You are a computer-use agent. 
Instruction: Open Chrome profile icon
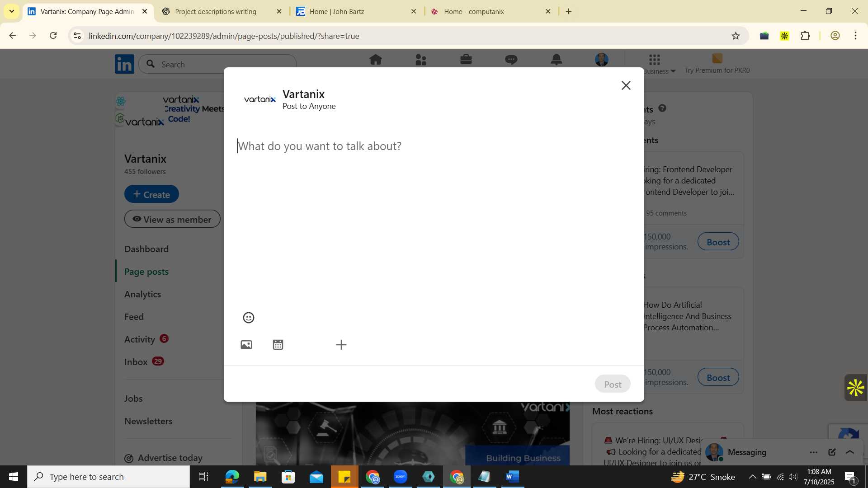click(835, 36)
